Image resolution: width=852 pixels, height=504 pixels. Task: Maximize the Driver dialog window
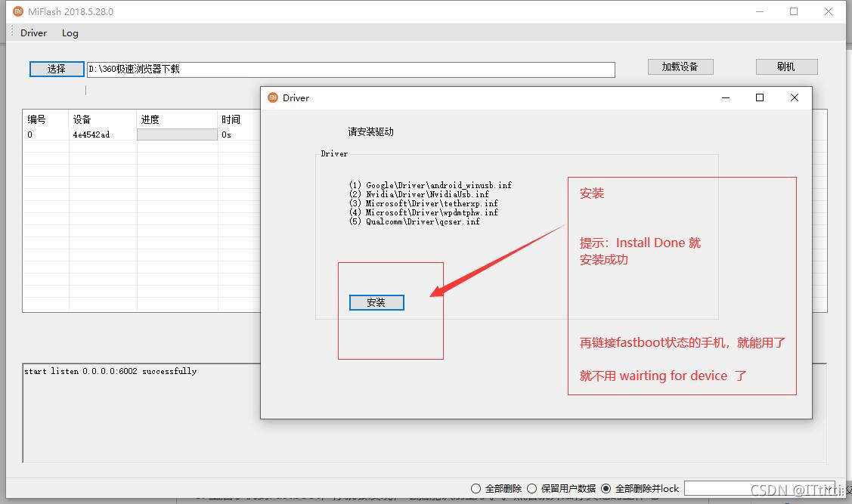click(x=760, y=97)
